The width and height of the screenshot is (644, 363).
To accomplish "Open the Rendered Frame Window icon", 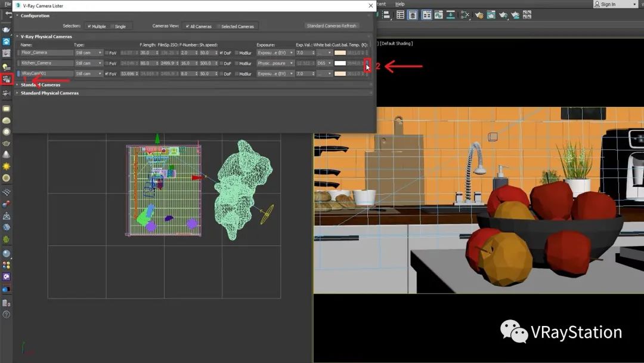I will click(x=491, y=15).
